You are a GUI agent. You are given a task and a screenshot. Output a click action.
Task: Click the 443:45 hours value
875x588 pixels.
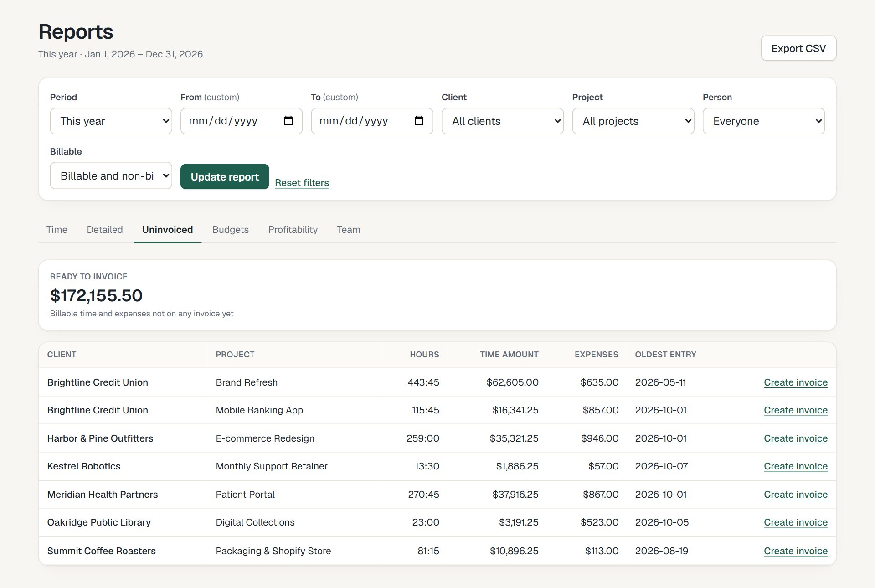pyautogui.click(x=423, y=382)
